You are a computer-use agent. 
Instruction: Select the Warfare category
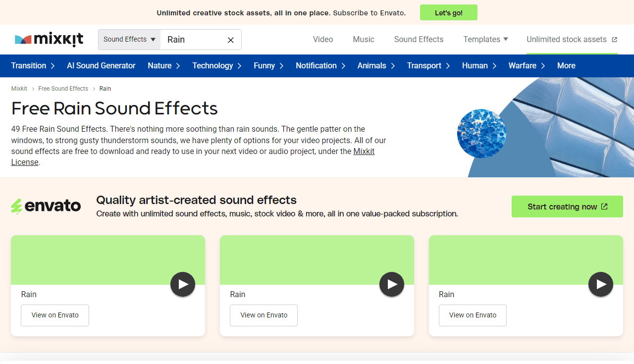point(523,66)
